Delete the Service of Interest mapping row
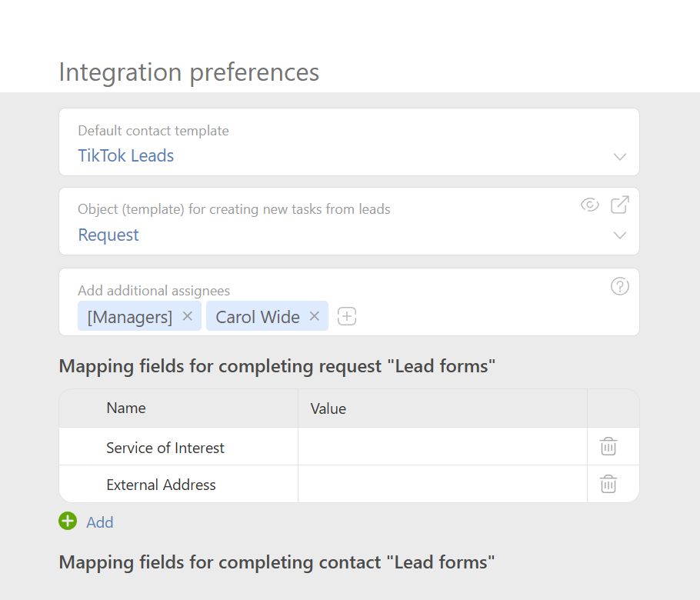This screenshot has width=700, height=600. pos(608,446)
